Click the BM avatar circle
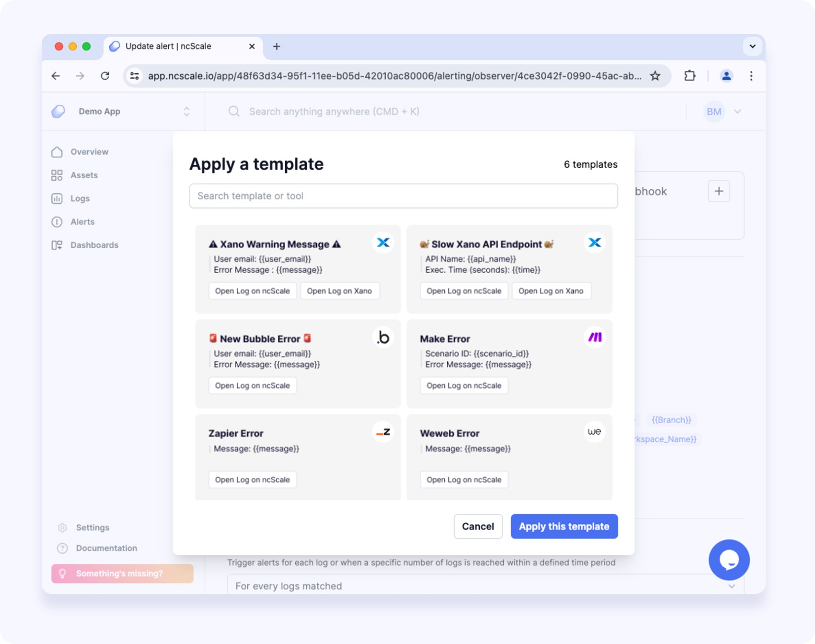 [x=714, y=112]
